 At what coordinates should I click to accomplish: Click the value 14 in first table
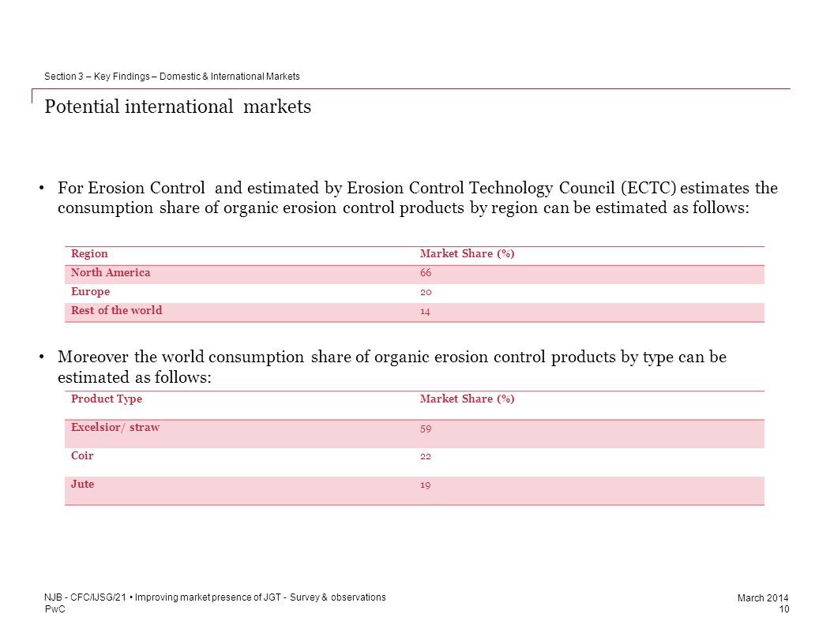tap(425, 312)
